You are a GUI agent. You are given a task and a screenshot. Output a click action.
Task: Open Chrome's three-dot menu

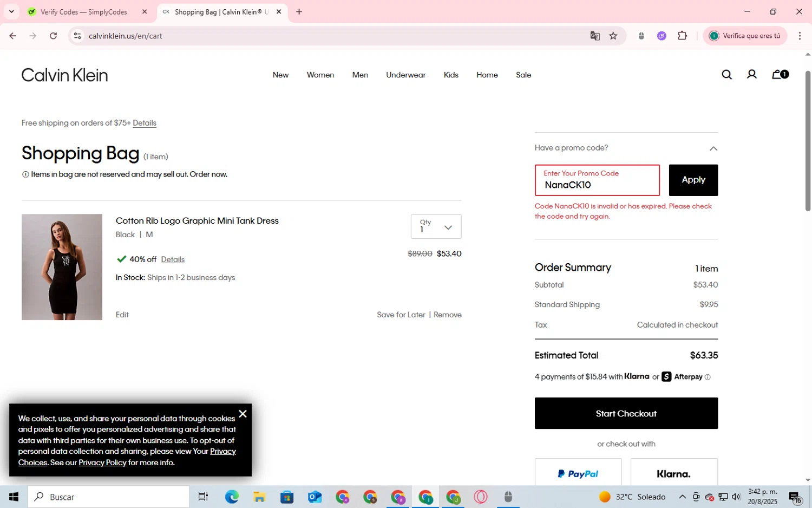(800, 36)
